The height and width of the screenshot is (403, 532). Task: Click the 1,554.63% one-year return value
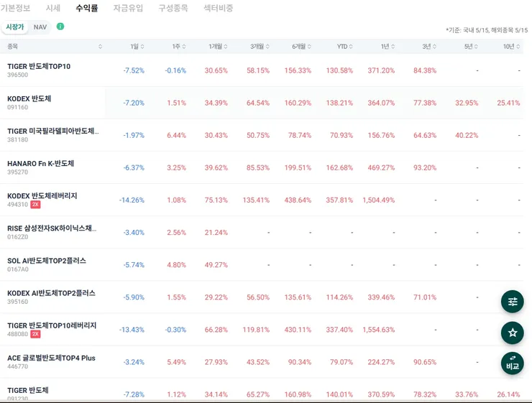[x=379, y=330]
